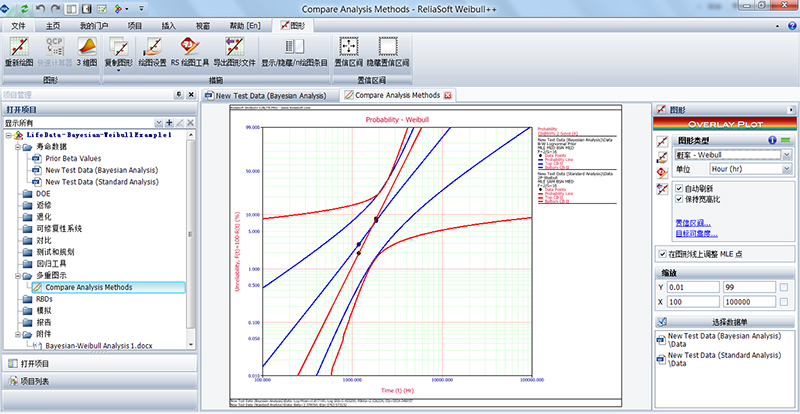Collapse the 多重图示 folder node
Screen dimensions: 800x414
[17, 276]
